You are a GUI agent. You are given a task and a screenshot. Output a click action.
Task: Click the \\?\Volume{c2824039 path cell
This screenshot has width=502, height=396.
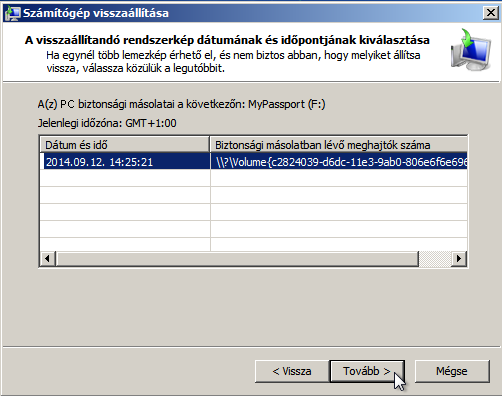[x=339, y=162]
